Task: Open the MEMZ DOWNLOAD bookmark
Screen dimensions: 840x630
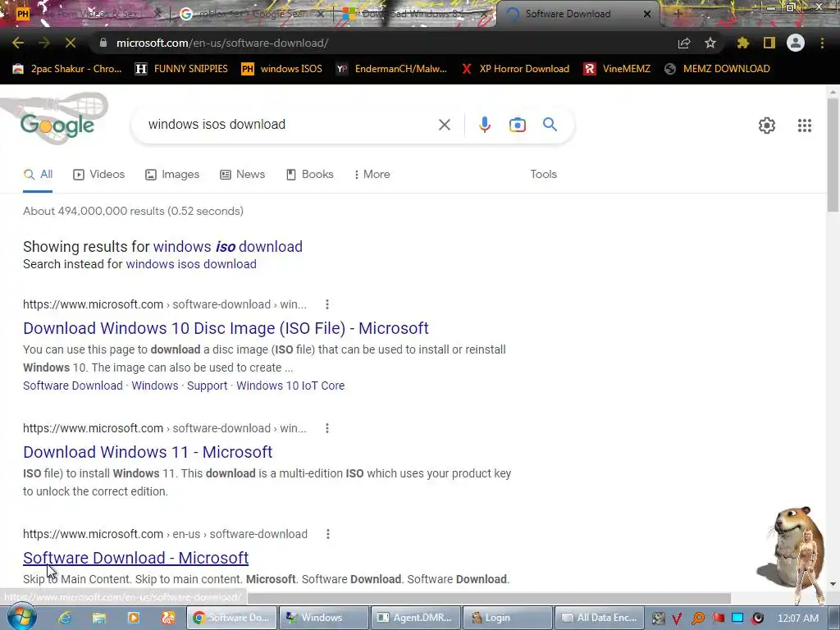Action: pyautogui.click(x=717, y=69)
